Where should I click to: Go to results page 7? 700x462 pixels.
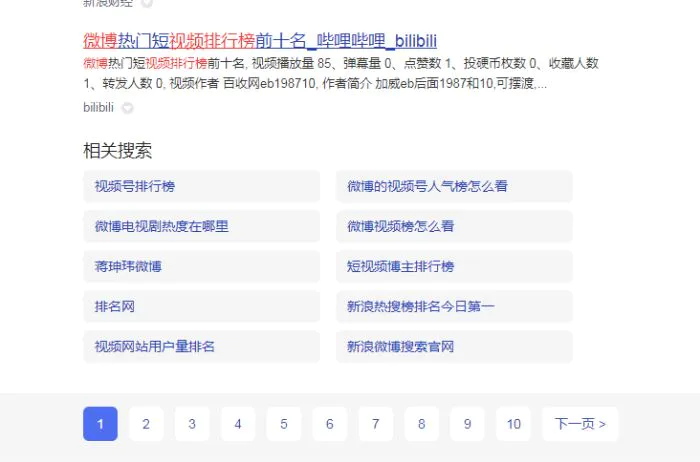[376, 424]
